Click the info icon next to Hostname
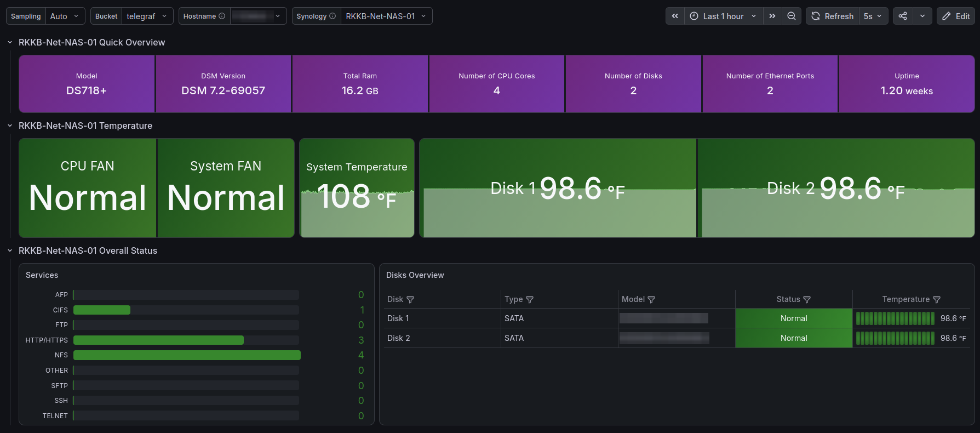The height and width of the screenshot is (433, 980). [x=222, y=16]
